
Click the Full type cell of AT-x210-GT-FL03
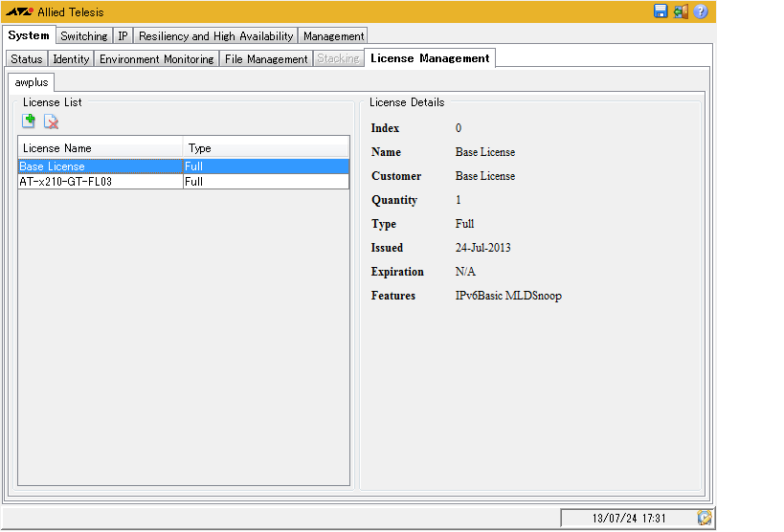pyautogui.click(x=266, y=182)
